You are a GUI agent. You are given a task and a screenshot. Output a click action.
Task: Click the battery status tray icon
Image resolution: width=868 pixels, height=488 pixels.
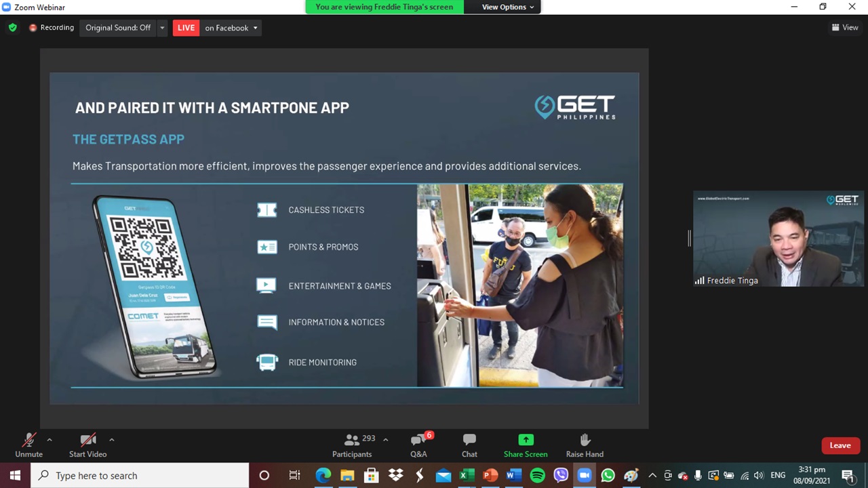(729, 475)
